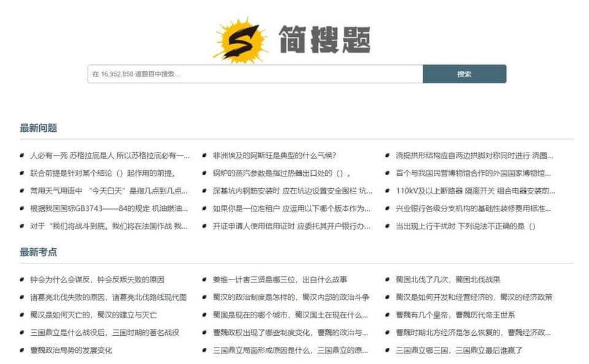Open the 最新问题 section heading
Image resolution: width=589 pixels, height=364 pixels.
[38, 128]
